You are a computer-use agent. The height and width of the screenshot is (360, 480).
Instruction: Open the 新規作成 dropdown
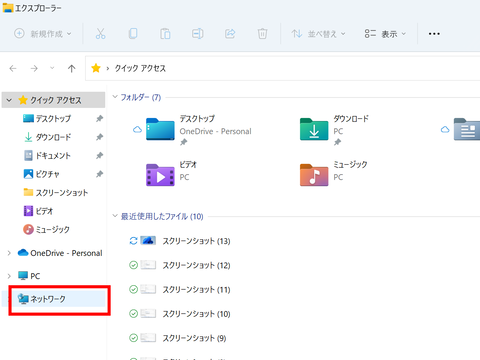tap(43, 34)
